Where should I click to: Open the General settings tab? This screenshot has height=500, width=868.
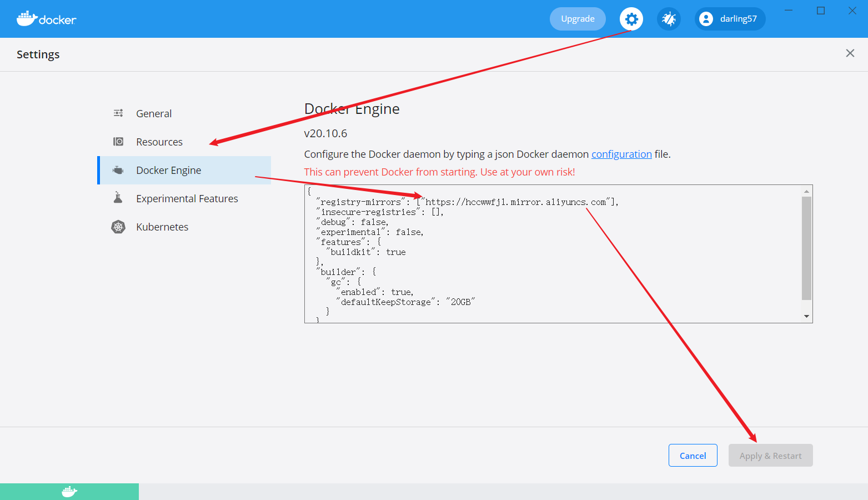184,113
